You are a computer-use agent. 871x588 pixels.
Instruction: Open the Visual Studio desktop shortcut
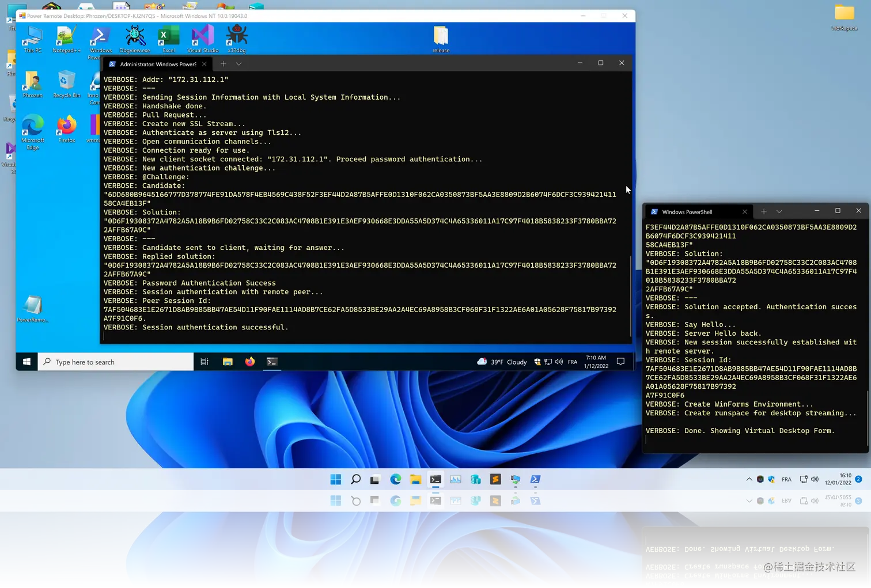203,39
